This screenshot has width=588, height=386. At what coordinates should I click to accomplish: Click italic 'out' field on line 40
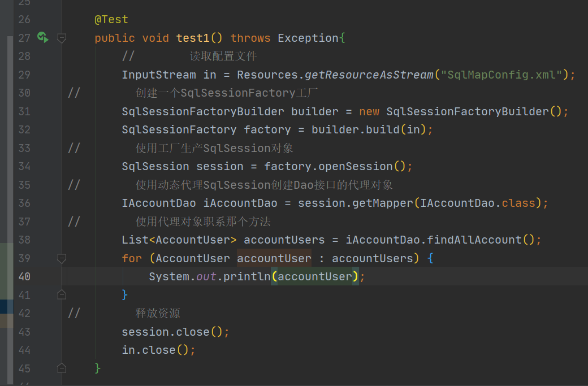[x=206, y=276]
